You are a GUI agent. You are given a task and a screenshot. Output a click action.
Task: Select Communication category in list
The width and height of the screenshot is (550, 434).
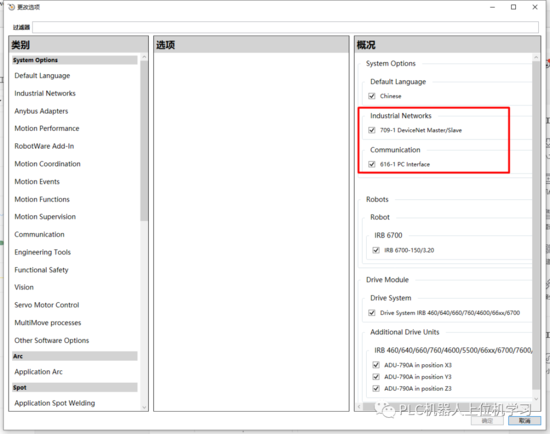click(39, 234)
